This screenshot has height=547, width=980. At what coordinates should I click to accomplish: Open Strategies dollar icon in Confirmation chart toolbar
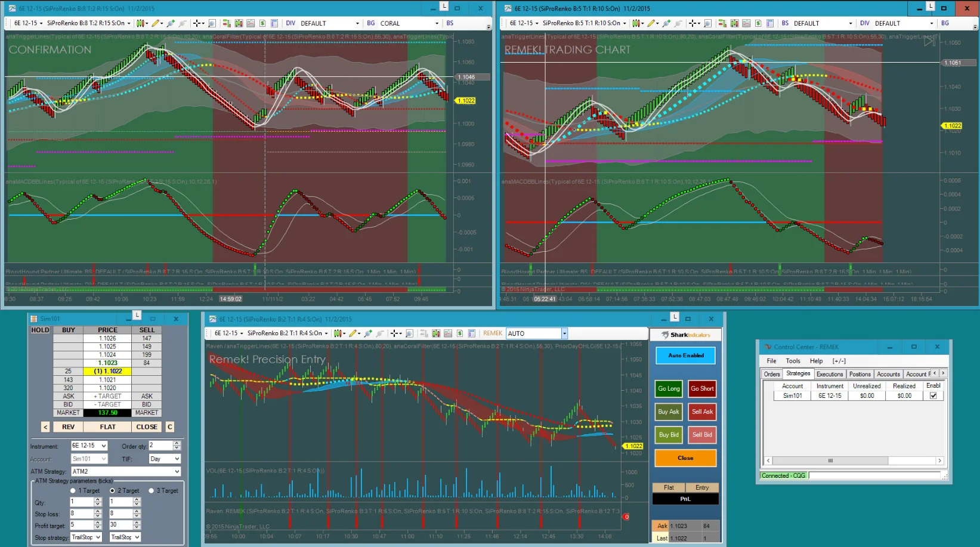click(x=262, y=23)
